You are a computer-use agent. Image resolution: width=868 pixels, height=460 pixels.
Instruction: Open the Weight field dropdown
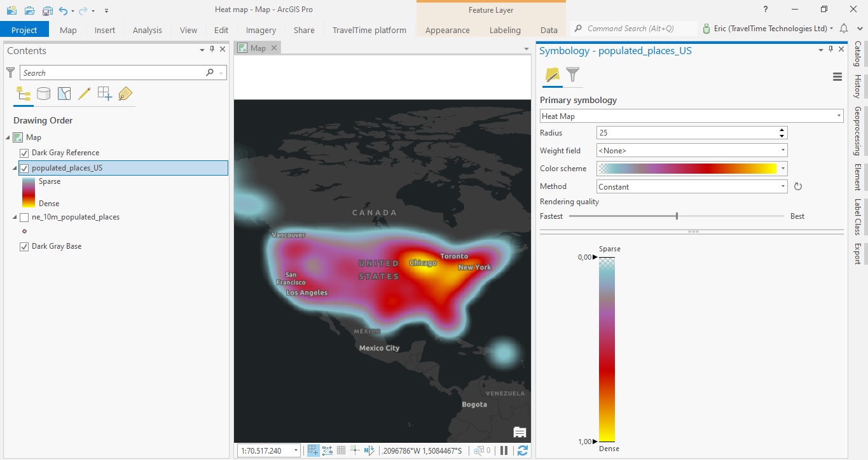pos(783,150)
